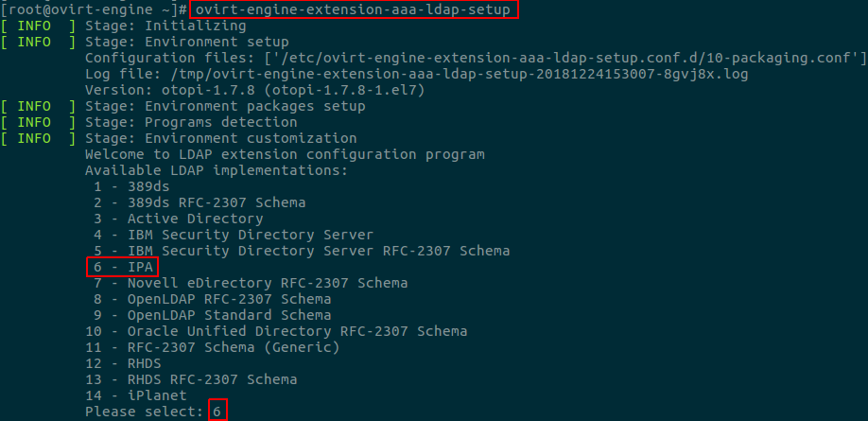868x421 pixels.
Task: Click the 'Please select:' prompt label
Action: [145, 412]
